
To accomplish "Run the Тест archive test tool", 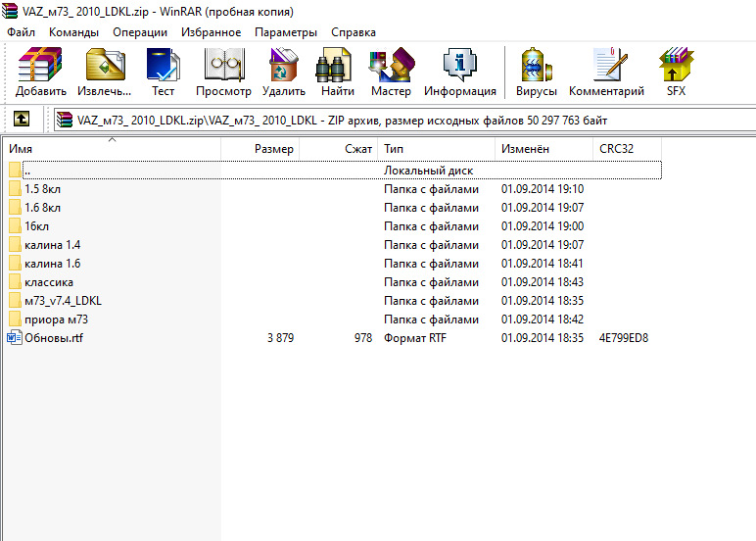I will pyautogui.click(x=163, y=64).
